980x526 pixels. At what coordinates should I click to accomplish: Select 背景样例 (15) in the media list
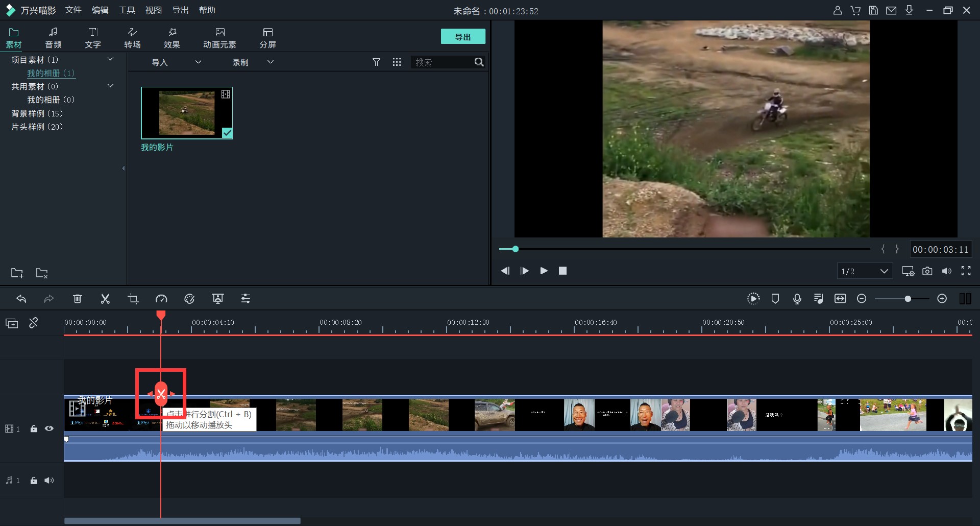(37, 113)
